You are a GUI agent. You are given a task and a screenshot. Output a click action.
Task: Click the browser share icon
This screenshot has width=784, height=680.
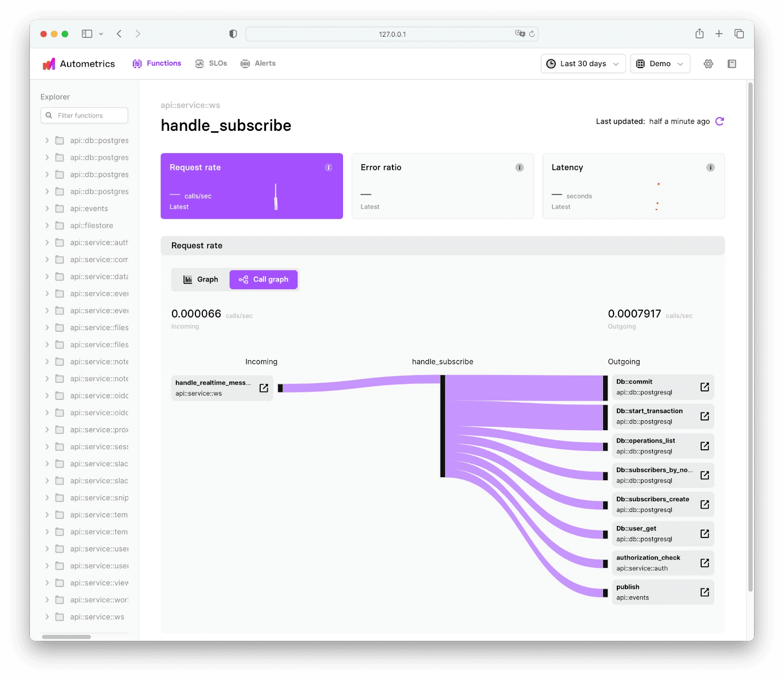click(x=699, y=33)
